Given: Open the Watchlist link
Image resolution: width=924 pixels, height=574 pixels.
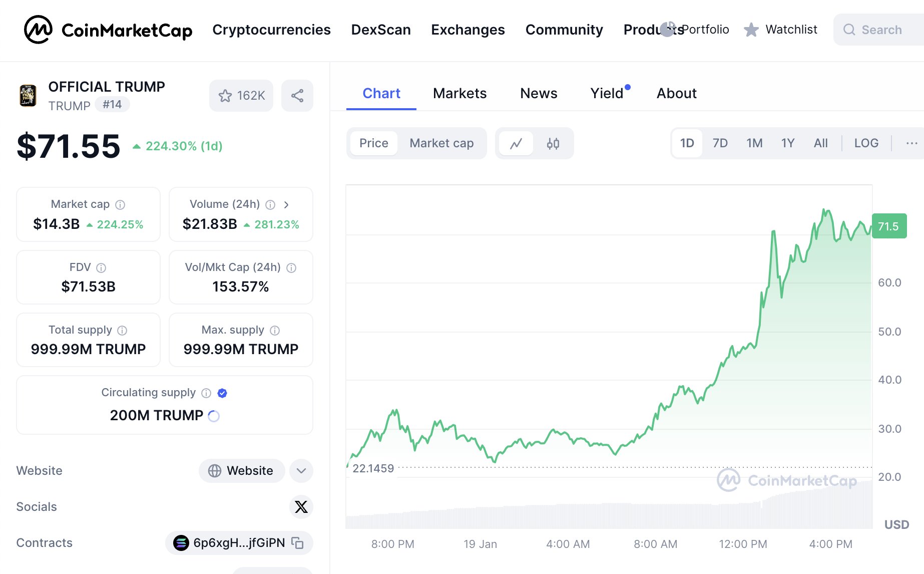Looking at the screenshot, I should 781,30.
